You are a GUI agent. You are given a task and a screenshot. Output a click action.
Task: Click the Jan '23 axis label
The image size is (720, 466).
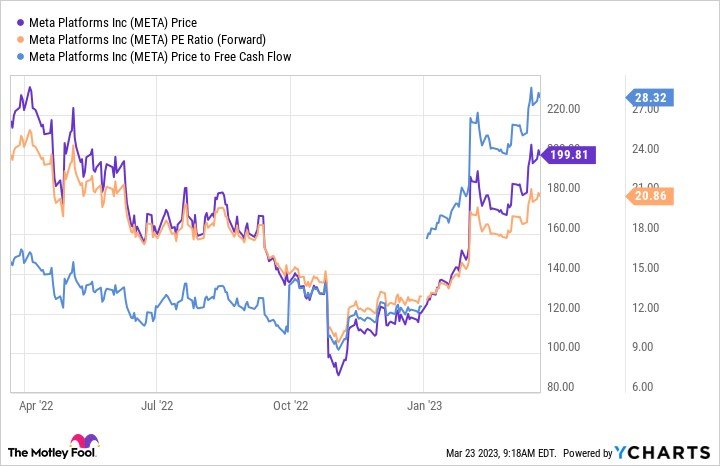coord(424,406)
